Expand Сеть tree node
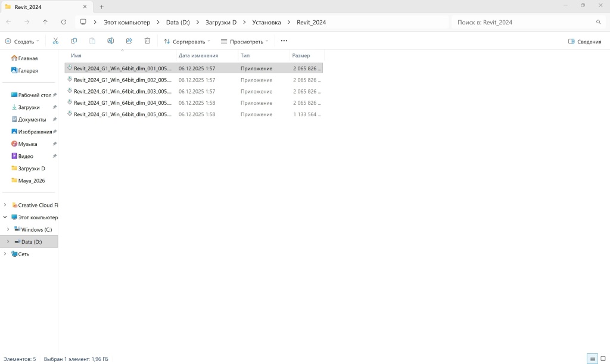 [5, 254]
